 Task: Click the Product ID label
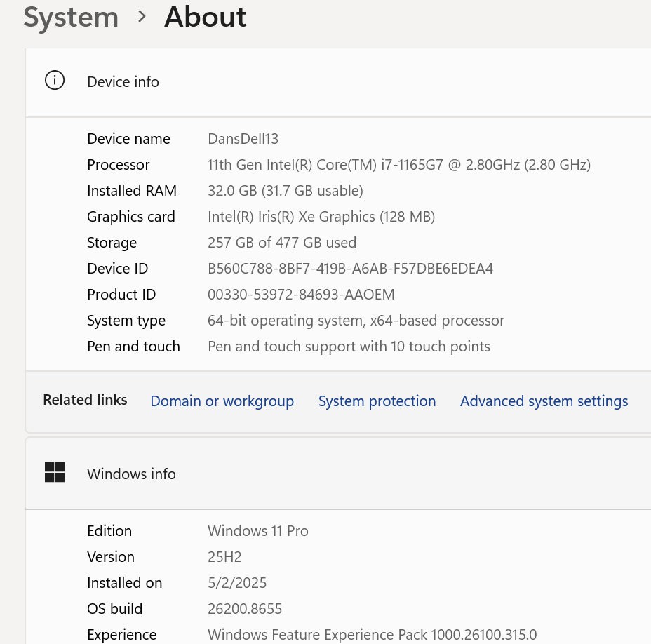[121, 295]
